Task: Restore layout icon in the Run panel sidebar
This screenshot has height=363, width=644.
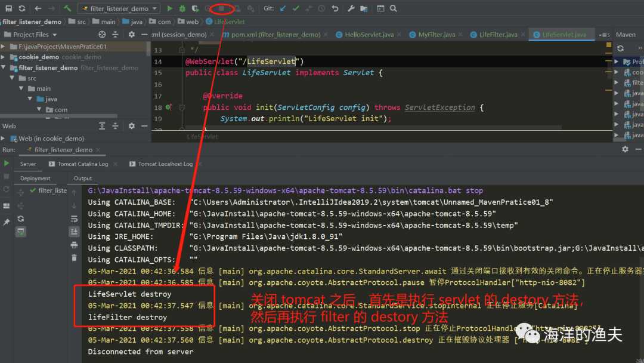Action: (6, 206)
